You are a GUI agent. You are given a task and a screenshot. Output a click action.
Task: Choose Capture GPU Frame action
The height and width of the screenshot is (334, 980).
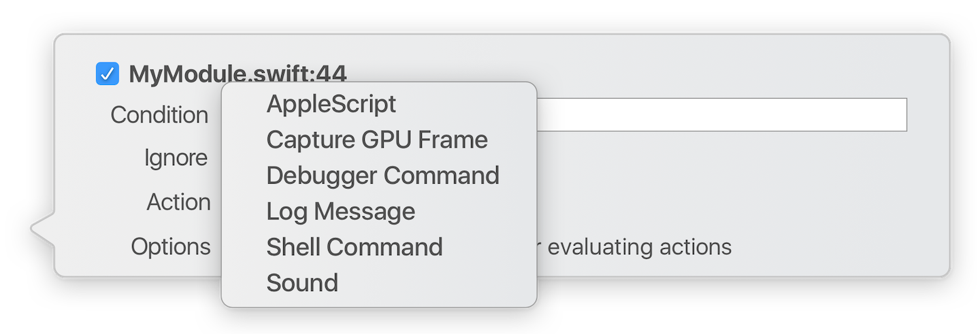377,139
